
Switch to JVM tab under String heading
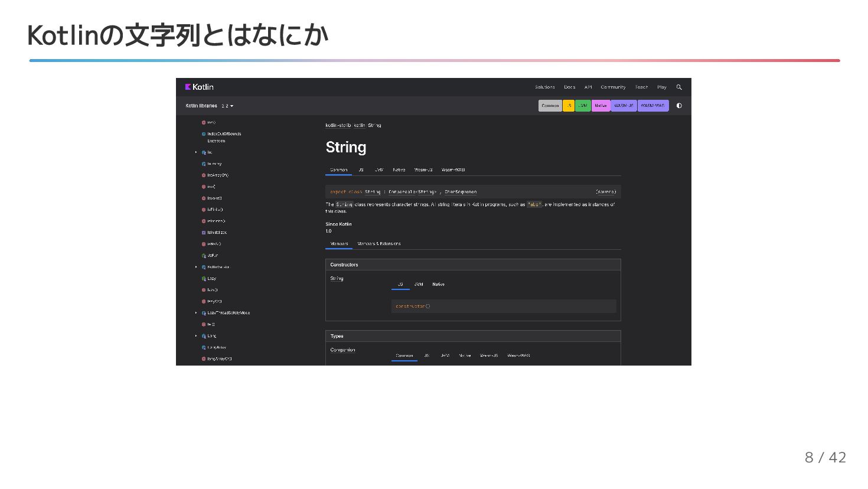pos(379,170)
